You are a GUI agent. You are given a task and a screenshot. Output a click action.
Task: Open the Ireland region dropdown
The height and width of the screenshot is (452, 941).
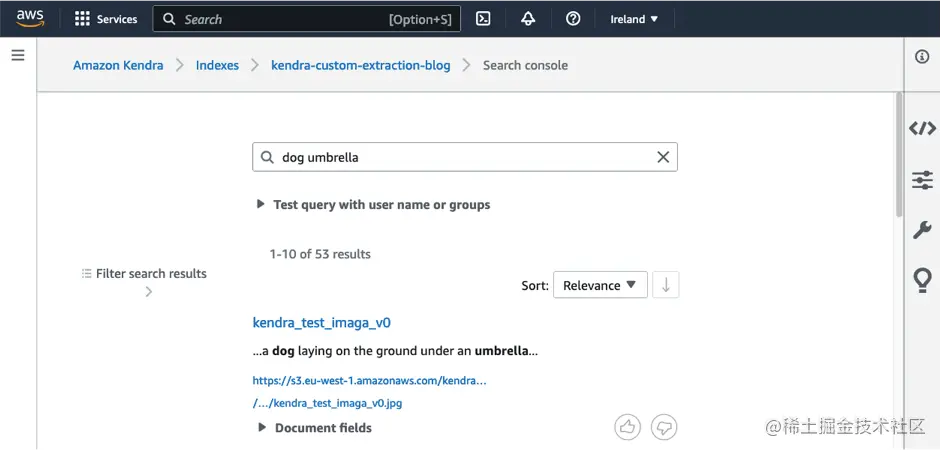point(634,19)
